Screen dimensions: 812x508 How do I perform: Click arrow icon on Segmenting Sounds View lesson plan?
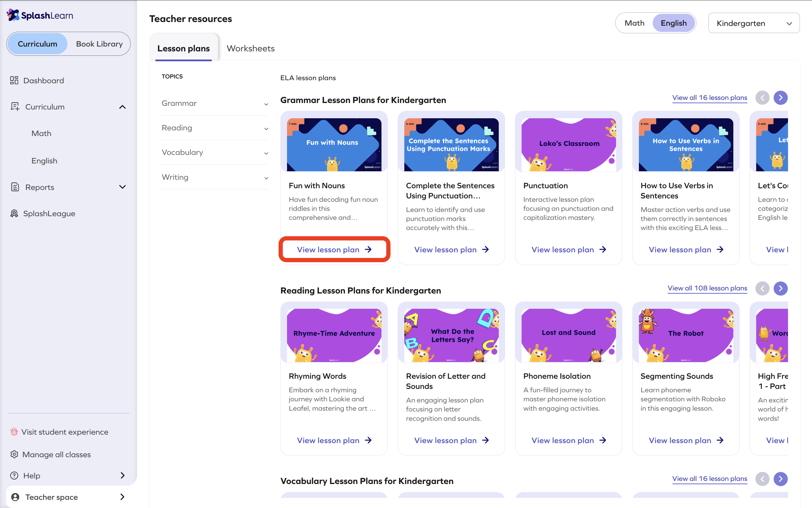coord(720,440)
